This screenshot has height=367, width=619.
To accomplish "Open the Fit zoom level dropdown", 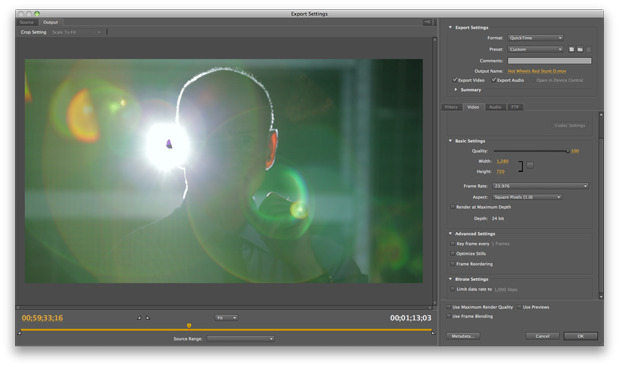I will (226, 318).
